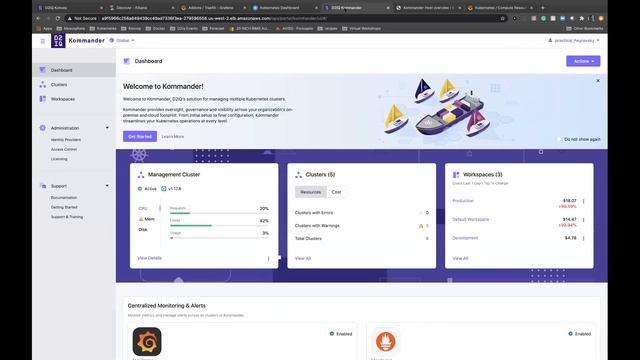Viewport: 640px width, 360px height.
Task: Open Licensing
Action: point(59,159)
